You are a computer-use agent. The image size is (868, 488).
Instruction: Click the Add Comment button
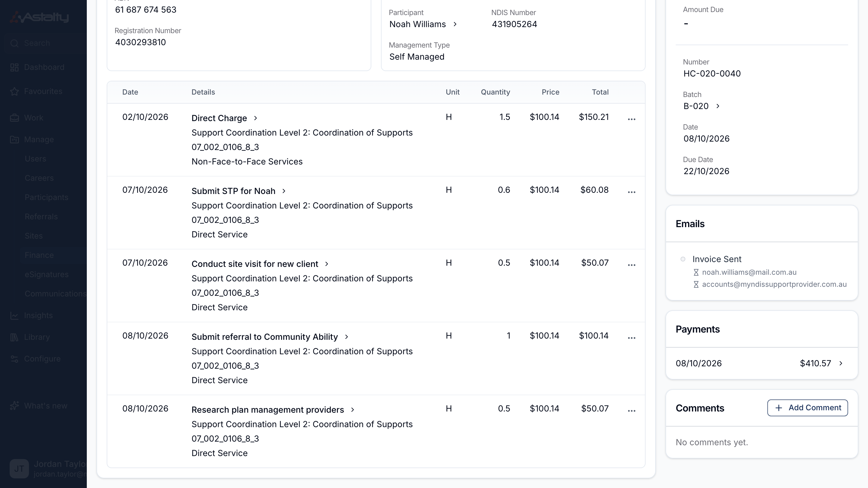807,408
